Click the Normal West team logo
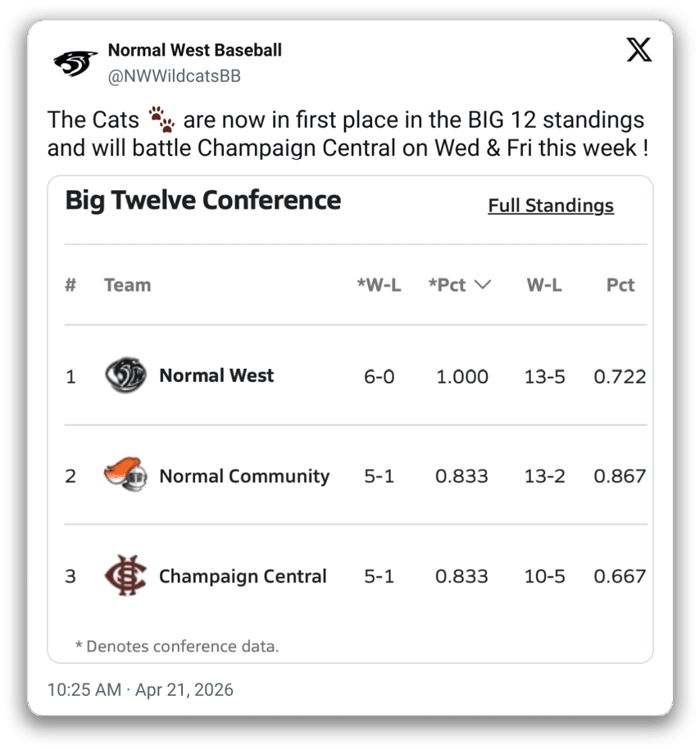The height and width of the screenshot is (750, 700). (125, 375)
